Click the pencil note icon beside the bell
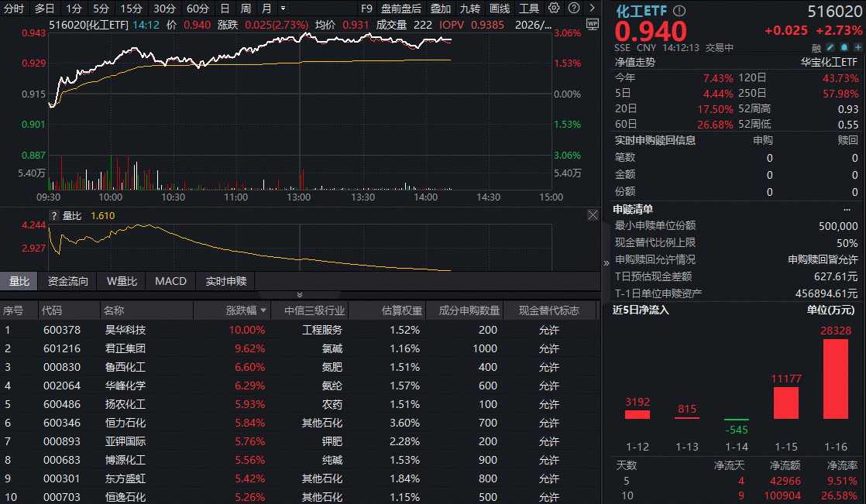The width and height of the screenshot is (866, 504). (x=830, y=47)
